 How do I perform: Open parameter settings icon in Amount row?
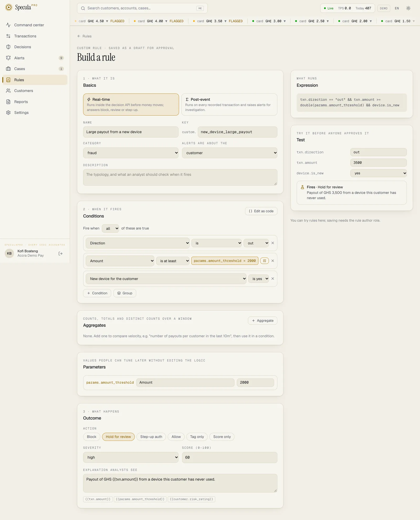264,261
